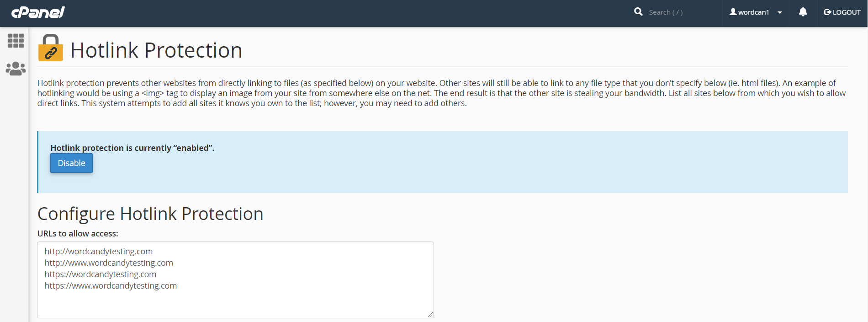
Task: Click the Hotlink Protection padlock icon
Action: click(x=50, y=48)
